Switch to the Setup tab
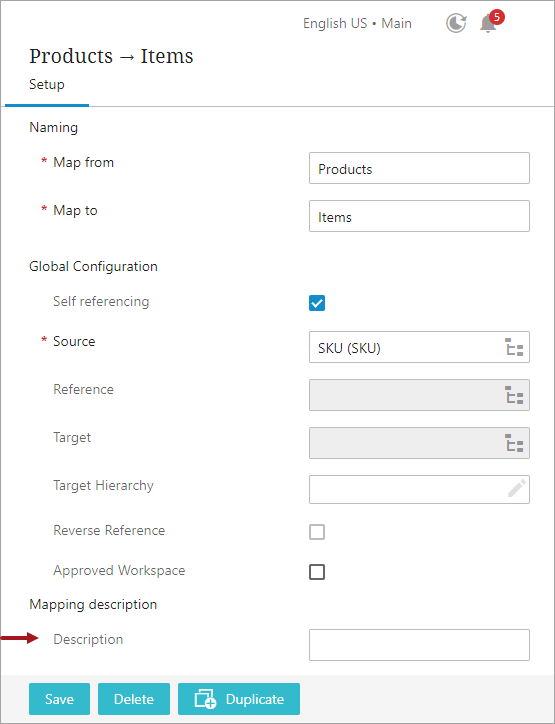 [x=47, y=84]
